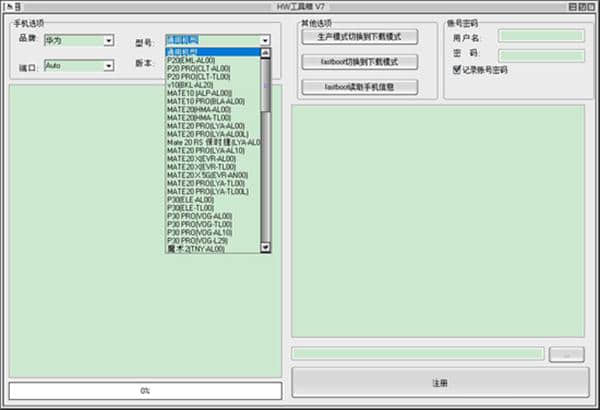Image resolution: width=600 pixels, height=410 pixels.
Task: Click the 密码 password input field
Action: pyautogui.click(x=541, y=56)
